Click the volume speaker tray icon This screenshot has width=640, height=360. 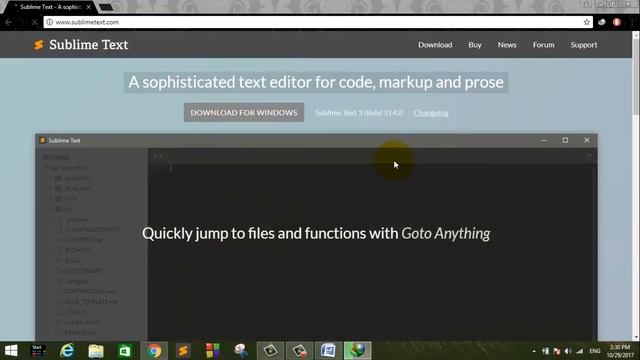(568, 351)
